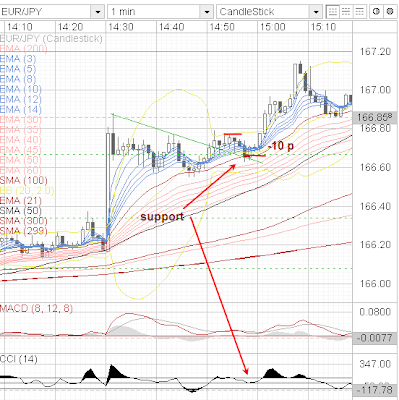Click the 166.00 price axis label
The height and width of the screenshot is (400, 399).
375,284
